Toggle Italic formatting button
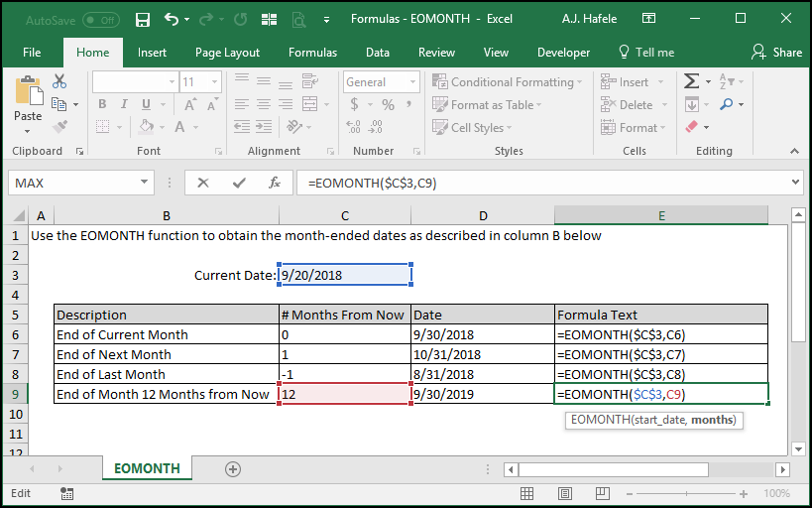The image size is (812, 508). [x=124, y=105]
